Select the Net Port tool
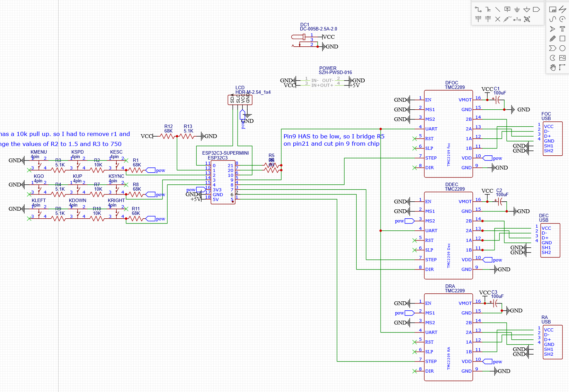The image size is (569, 392). [x=536, y=9]
